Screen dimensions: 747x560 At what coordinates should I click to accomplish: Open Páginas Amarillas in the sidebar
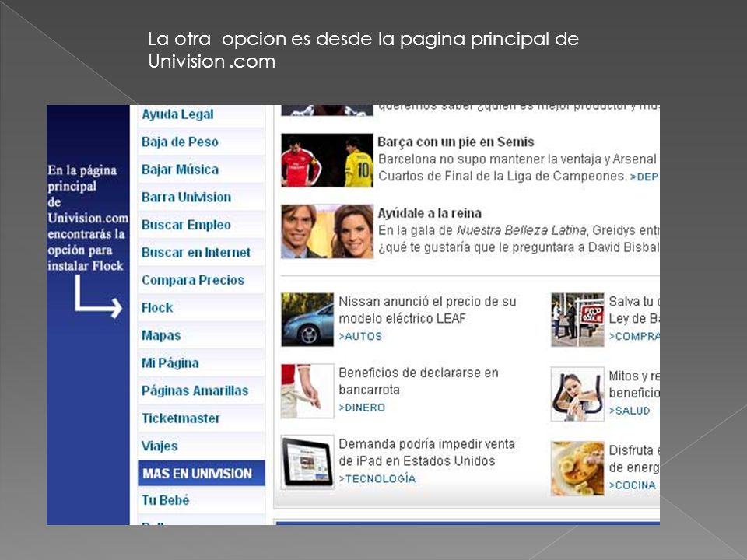[x=195, y=390]
